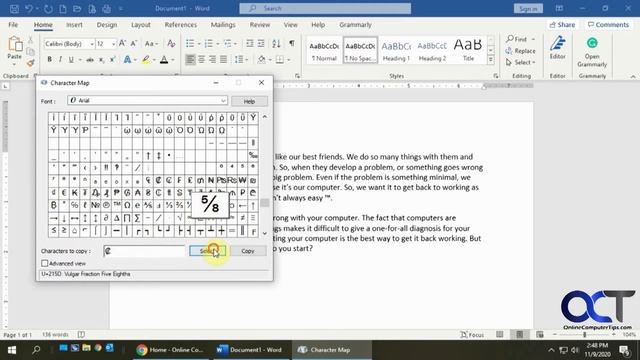Select Align Left in Paragraph group

tap(190, 60)
